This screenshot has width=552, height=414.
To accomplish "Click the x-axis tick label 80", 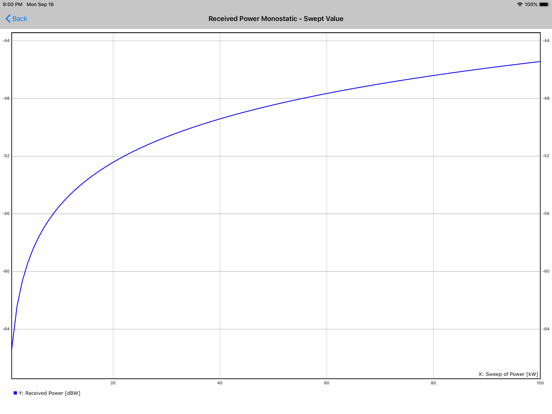I will click(433, 383).
